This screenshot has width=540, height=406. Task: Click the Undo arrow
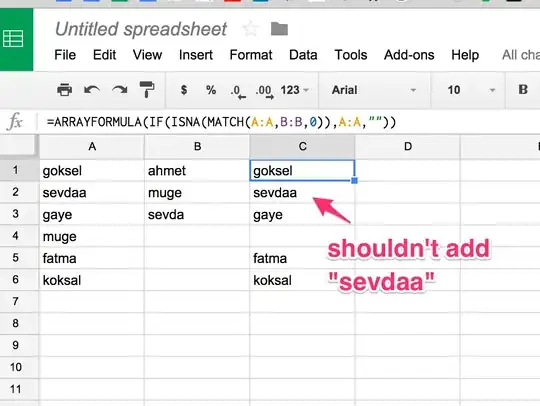(92, 90)
